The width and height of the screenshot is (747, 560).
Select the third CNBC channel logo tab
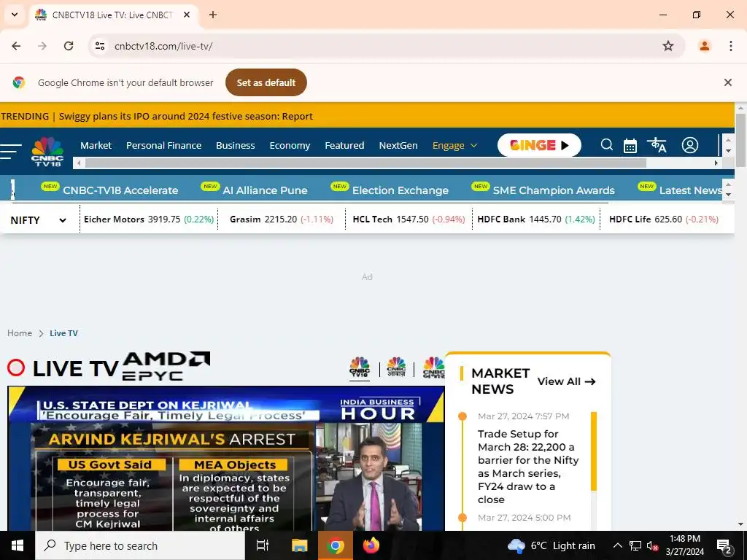(x=433, y=368)
